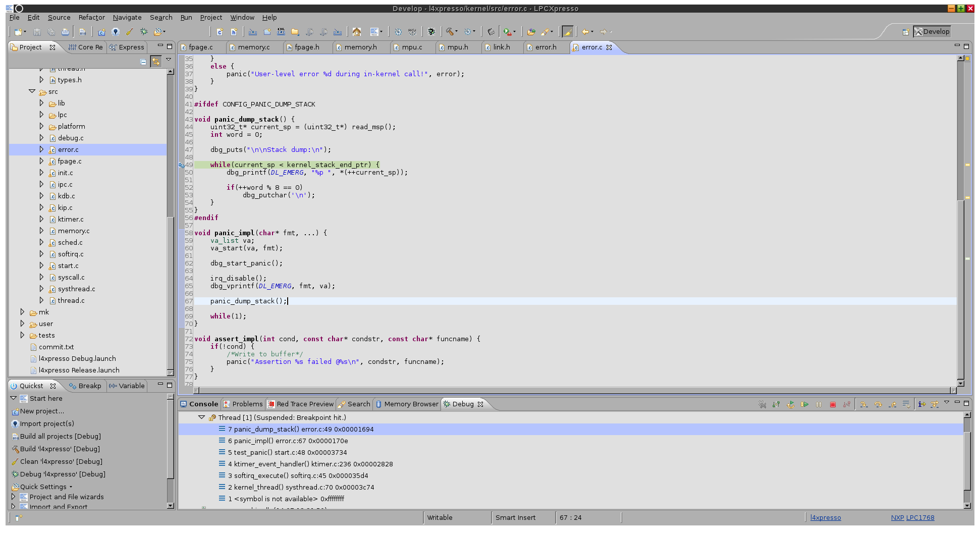Click the Step Over debug icon
980x533 pixels.
[x=878, y=404]
